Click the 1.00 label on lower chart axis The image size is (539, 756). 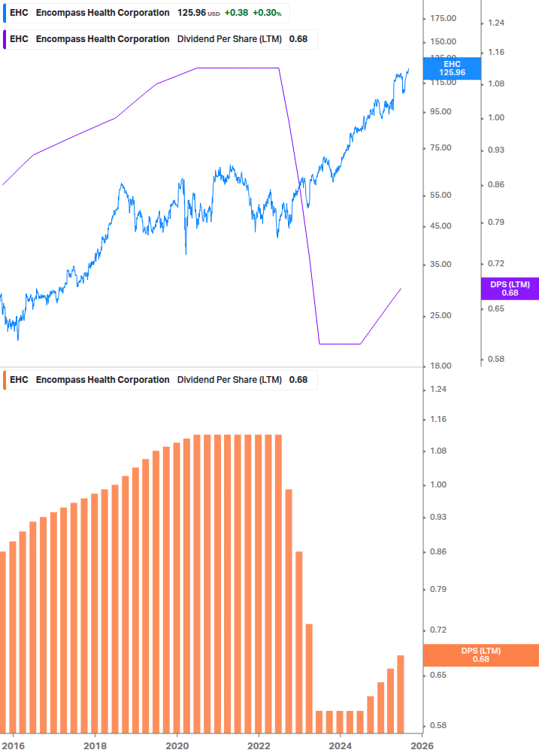(x=438, y=484)
